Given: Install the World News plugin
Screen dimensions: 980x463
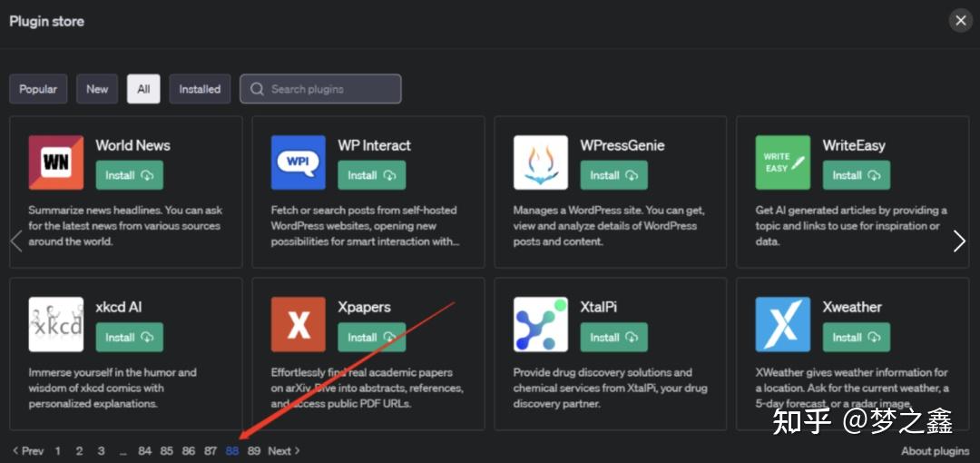Looking at the screenshot, I should 129,175.
